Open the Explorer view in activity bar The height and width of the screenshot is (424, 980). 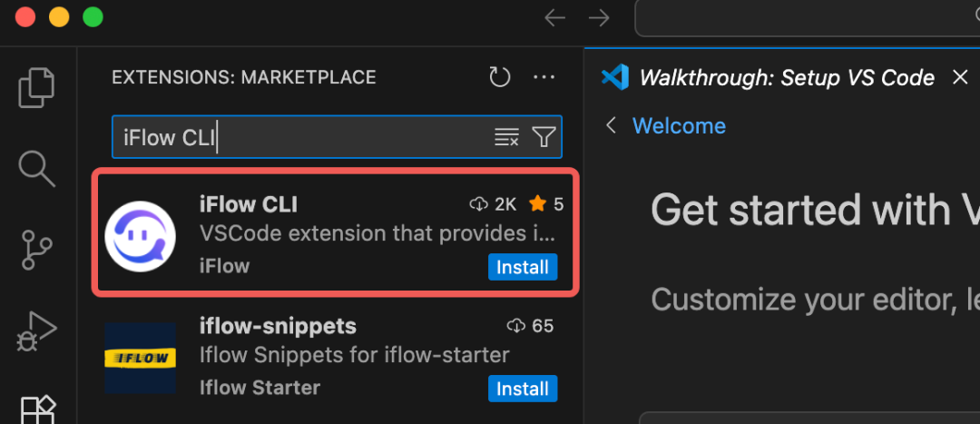37,87
